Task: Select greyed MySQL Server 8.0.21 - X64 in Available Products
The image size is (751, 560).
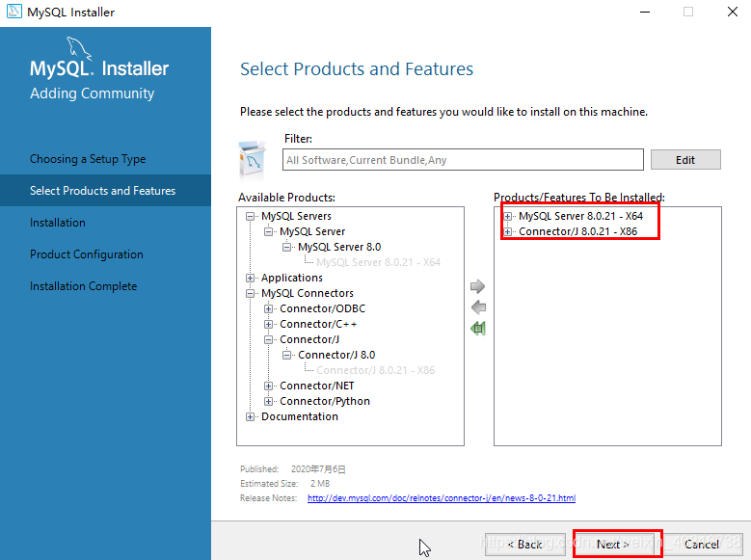Action: (378, 262)
